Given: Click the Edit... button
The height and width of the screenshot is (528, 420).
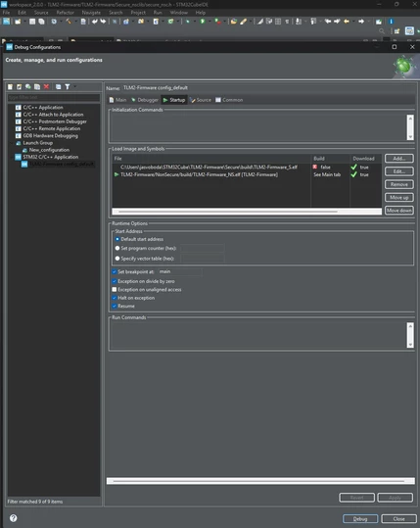Looking at the screenshot, I should [399, 171].
